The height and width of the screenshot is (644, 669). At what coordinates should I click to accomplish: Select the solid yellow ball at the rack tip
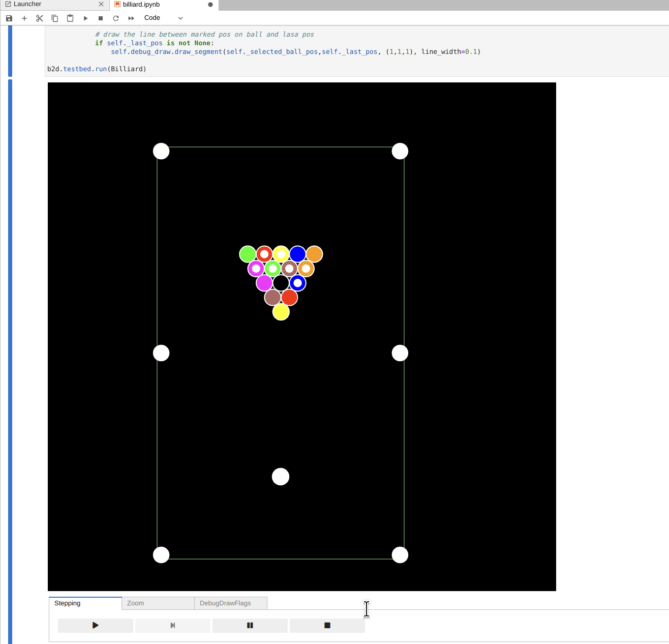(281, 312)
